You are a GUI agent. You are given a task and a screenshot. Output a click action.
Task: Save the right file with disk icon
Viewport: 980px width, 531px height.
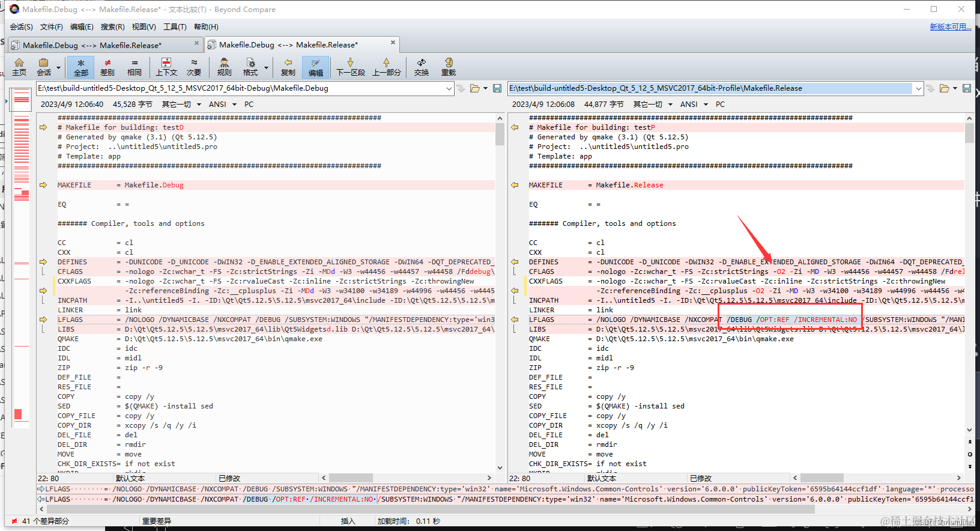coord(967,88)
